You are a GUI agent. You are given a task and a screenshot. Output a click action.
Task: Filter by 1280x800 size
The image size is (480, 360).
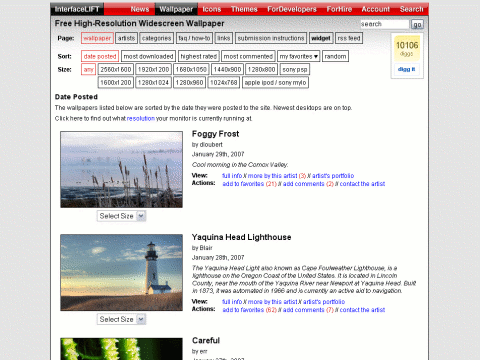(x=262, y=69)
